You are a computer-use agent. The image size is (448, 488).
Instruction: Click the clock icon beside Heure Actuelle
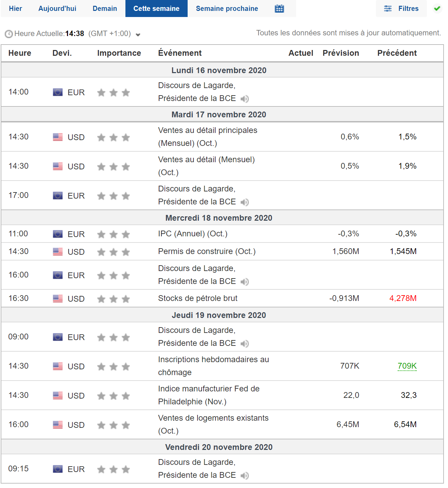[8, 34]
